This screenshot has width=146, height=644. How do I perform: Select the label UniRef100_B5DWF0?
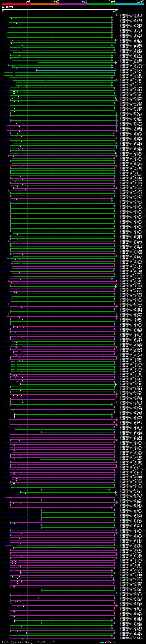(131, 90)
